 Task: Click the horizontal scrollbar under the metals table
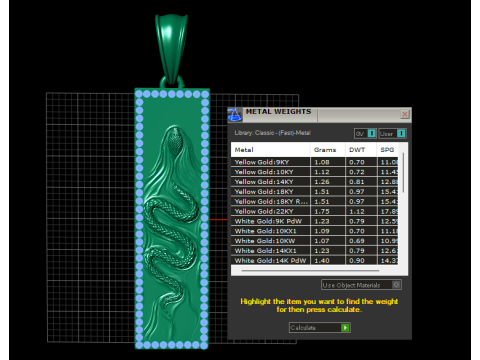pos(310,271)
